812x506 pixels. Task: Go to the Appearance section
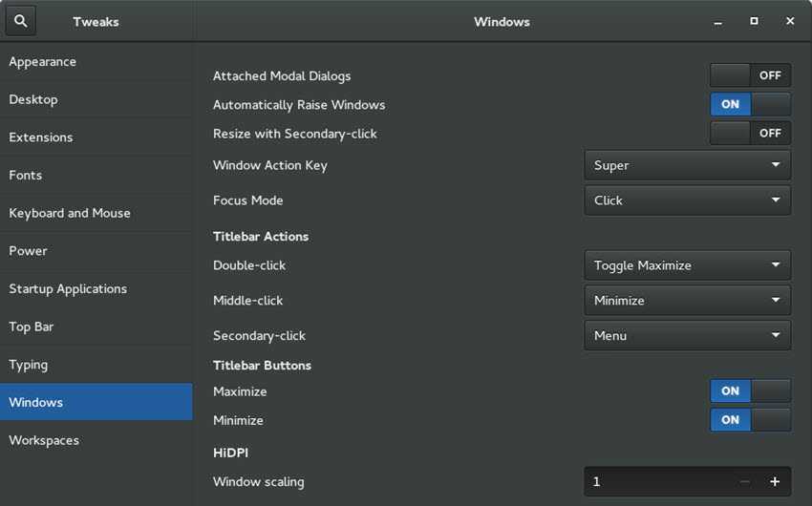pyautogui.click(x=43, y=62)
